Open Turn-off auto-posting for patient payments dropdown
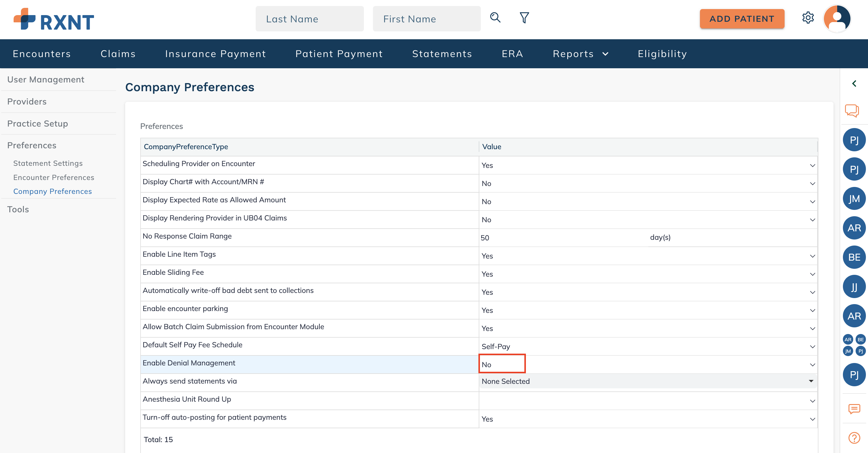Screen dimensions: 868x453 (x=648, y=419)
